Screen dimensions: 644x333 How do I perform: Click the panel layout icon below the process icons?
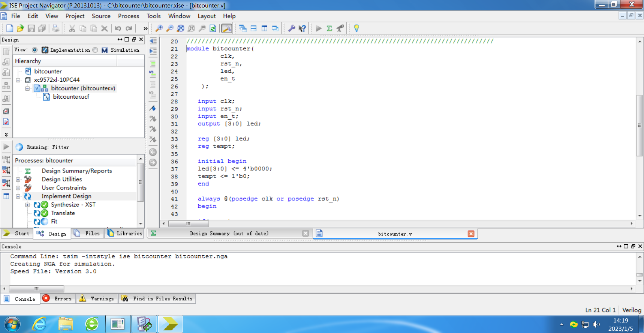tap(6, 196)
